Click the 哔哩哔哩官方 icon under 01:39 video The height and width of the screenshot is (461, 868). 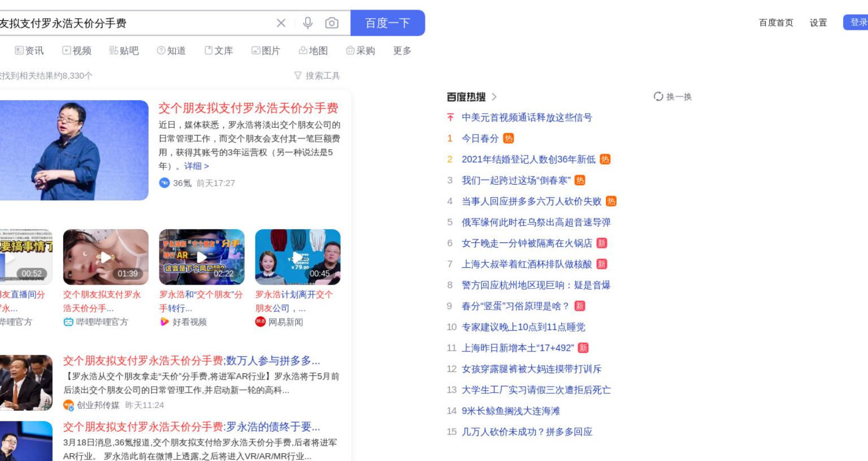tap(68, 322)
